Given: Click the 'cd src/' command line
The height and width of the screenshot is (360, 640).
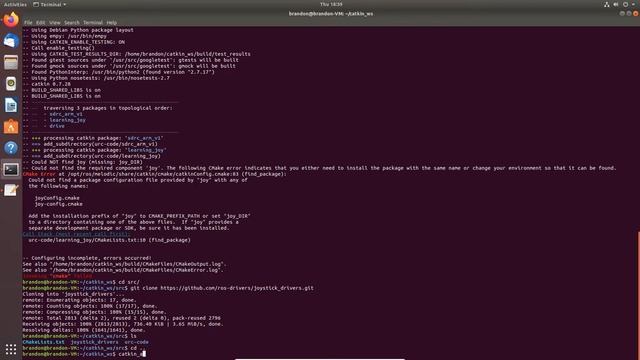Looking at the screenshot, I should [x=81, y=282].
